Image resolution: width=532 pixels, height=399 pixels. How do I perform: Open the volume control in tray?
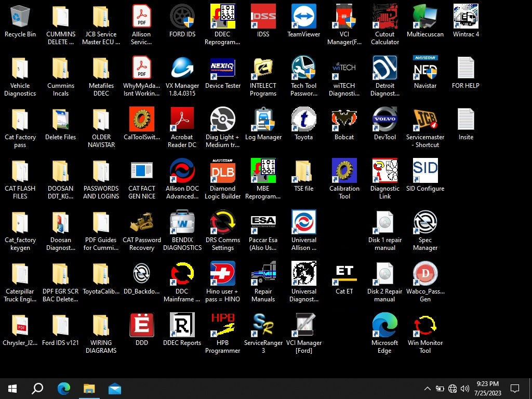click(x=465, y=389)
